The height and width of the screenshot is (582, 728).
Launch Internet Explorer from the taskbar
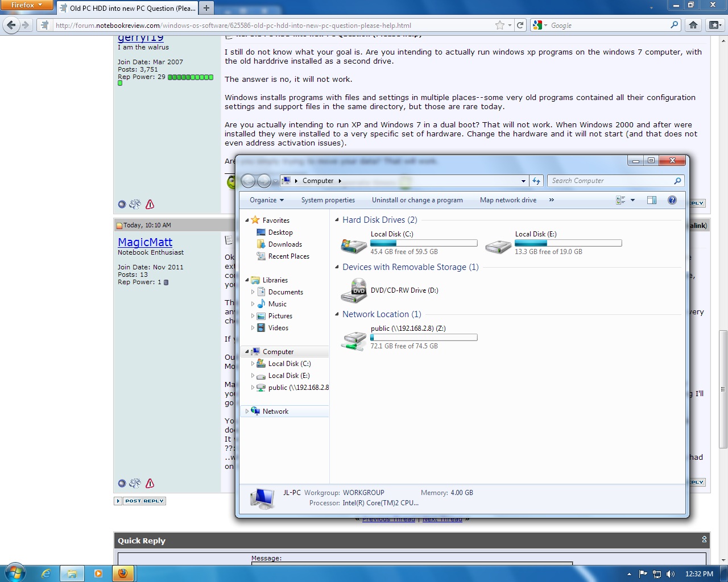click(x=46, y=573)
